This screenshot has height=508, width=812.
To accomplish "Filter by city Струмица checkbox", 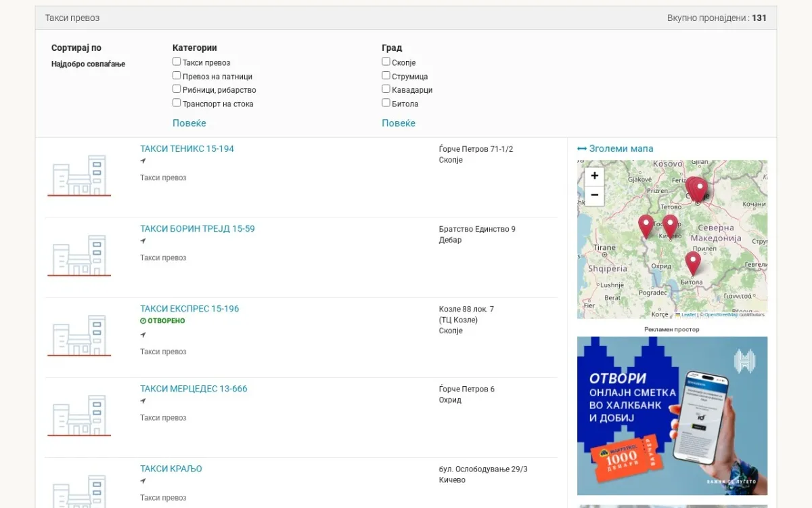I will tap(386, 76).
